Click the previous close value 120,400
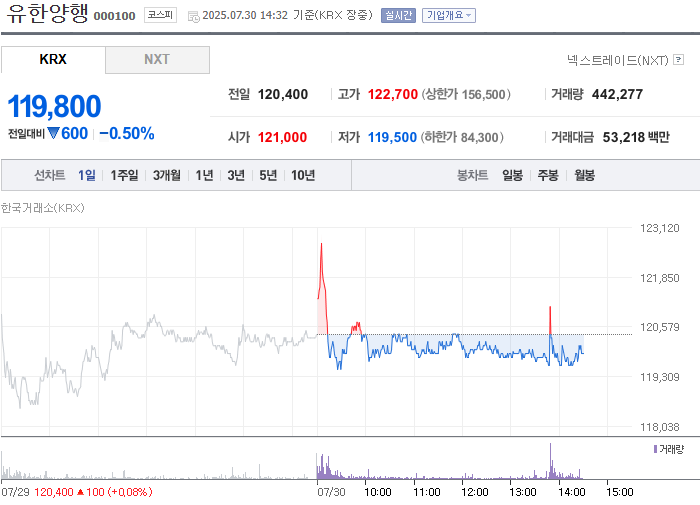The image size is (700, 505). (283, 94)
